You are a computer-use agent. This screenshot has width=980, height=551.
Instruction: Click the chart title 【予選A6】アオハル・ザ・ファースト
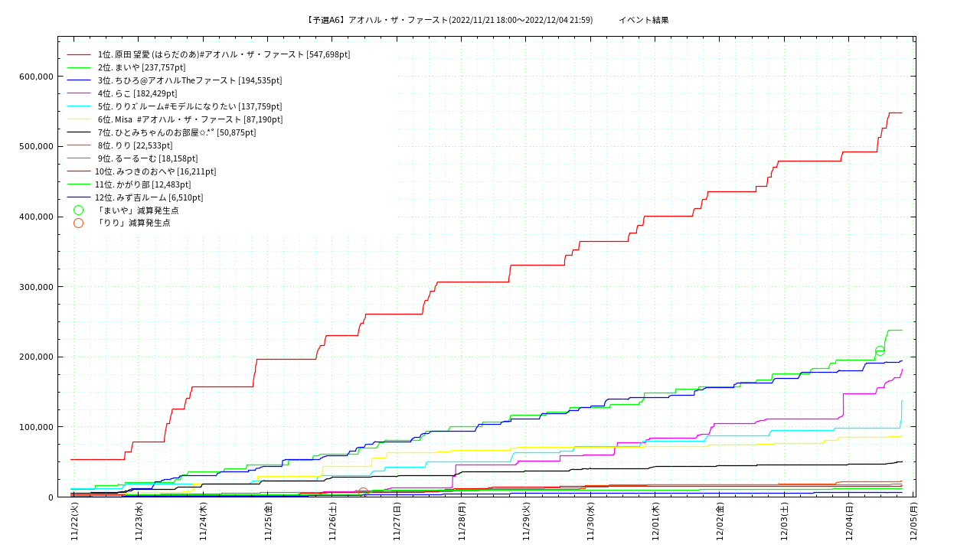click(x=449, y=20)
